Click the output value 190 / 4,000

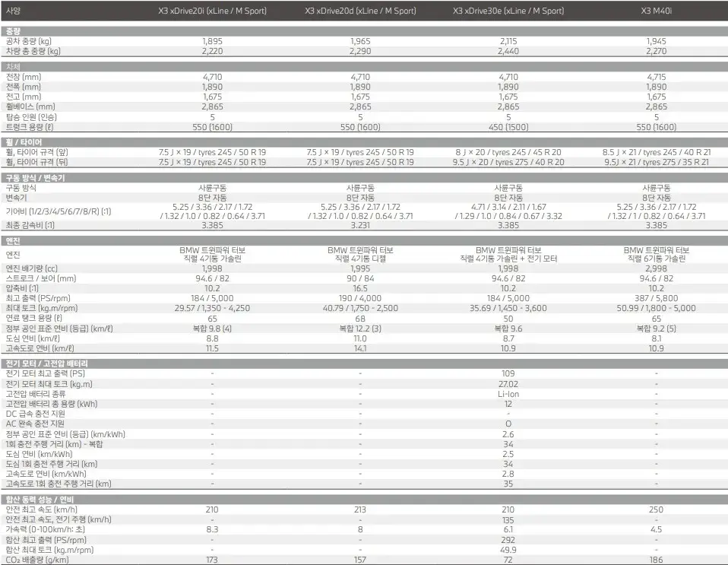click(x=360, y=298)
